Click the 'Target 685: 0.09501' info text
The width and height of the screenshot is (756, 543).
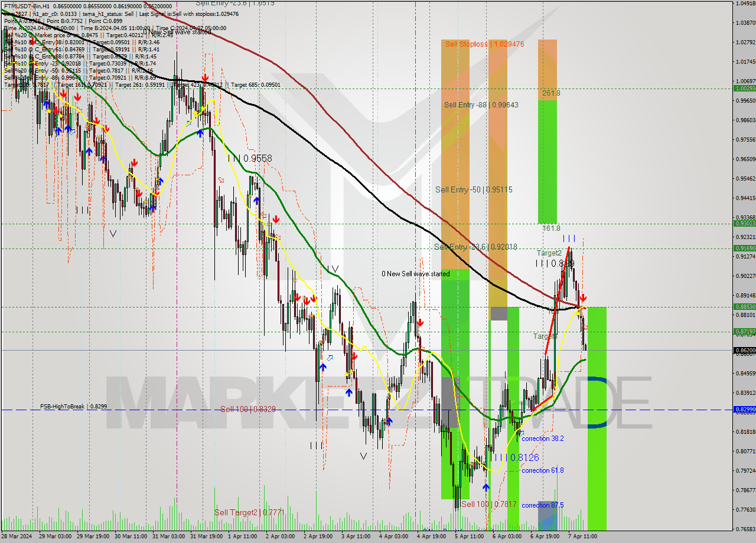(x=255, y=85)
